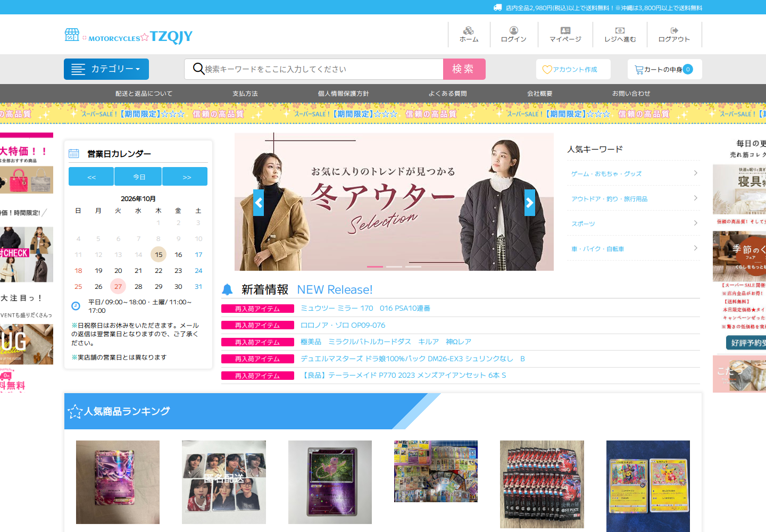Open ロロノア・ゾロ OP09-076 link
This screenshot has width=766, height=532.
(343, 325)
